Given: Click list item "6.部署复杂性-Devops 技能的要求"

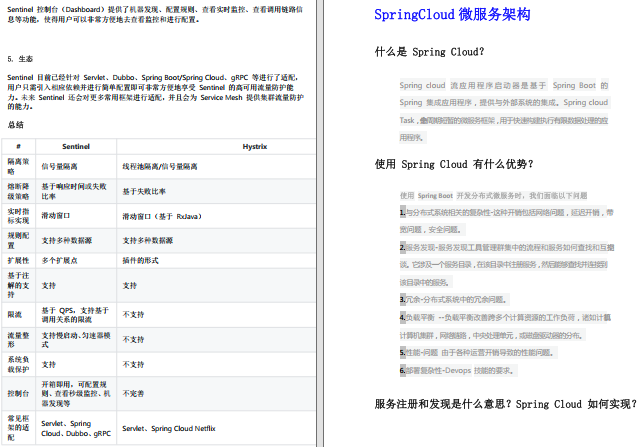Looking at the screenshot, I should (x=458, y=371).
